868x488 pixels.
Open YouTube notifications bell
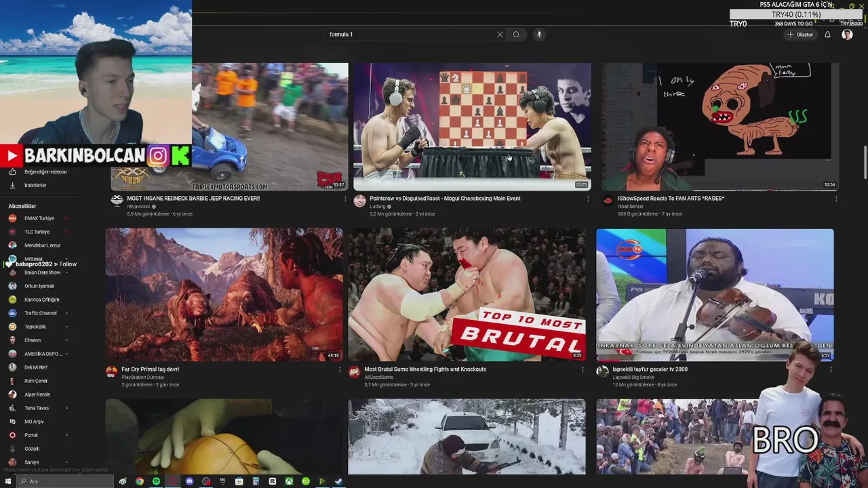827,35
